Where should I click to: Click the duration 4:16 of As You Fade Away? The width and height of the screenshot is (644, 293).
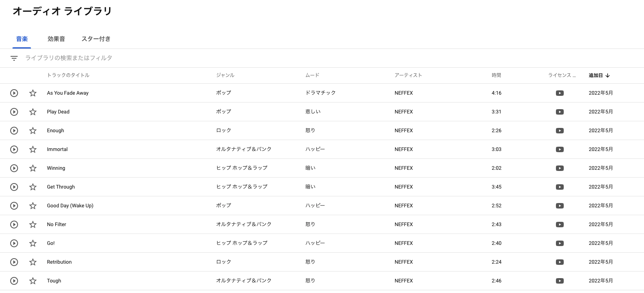tap(496, 93)
